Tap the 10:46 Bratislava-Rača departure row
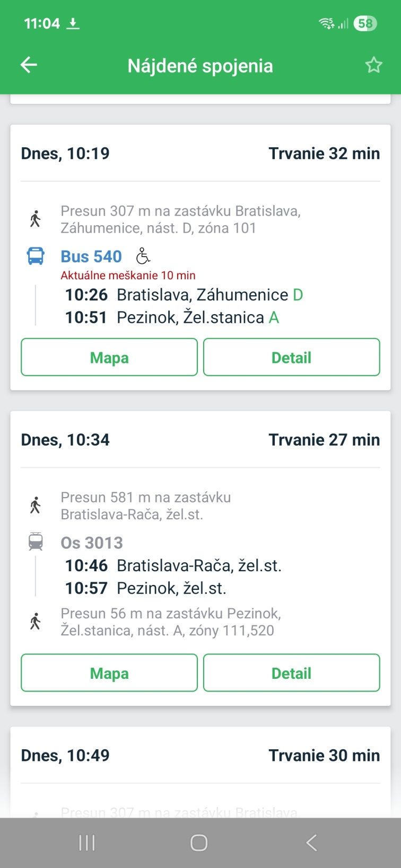The image size is (401, 868). [173, 565]
